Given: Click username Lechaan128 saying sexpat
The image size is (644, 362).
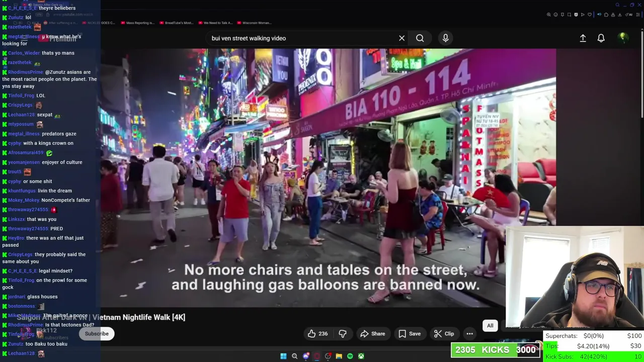Looking at the screenshot, I should point(21,115).
